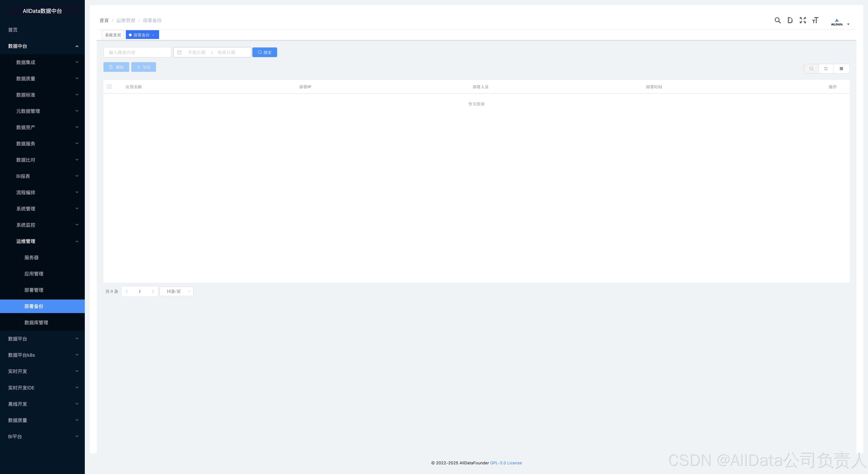This screenshot has width=868, height=474.
Task: Go to the next page arrow
Action: click(x=153, y=292)
